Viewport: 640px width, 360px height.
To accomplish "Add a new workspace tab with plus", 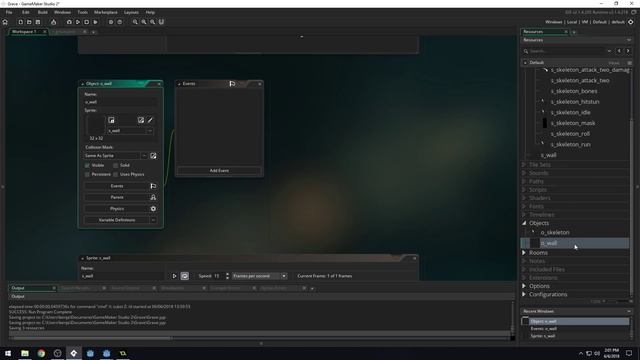I will pos(93,32).
